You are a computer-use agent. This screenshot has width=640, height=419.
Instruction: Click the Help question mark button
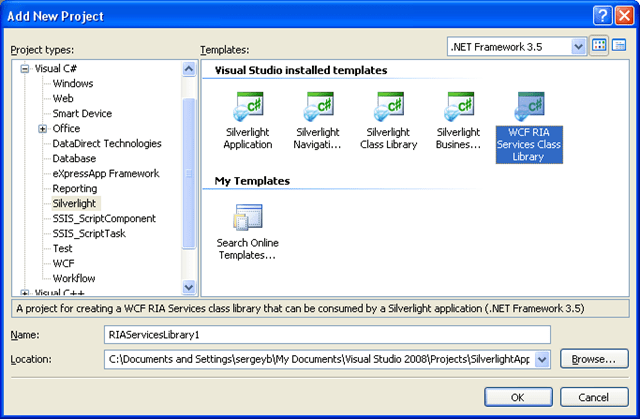(602, 16)
